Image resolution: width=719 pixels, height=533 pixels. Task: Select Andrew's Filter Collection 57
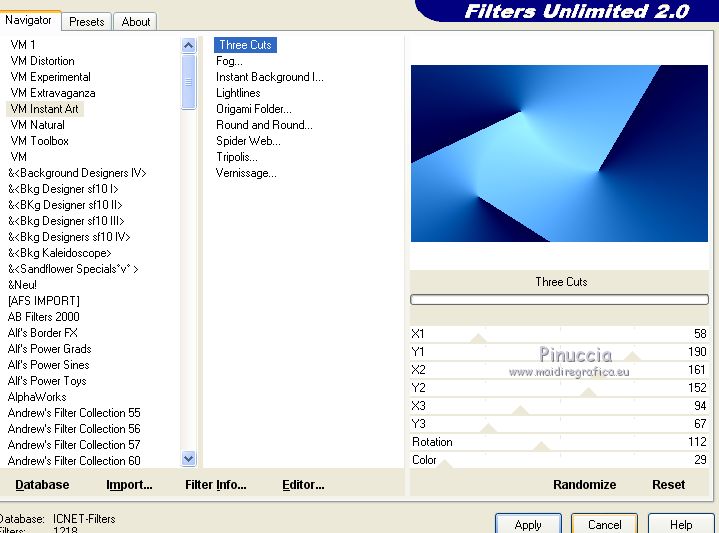pos(74,445)
